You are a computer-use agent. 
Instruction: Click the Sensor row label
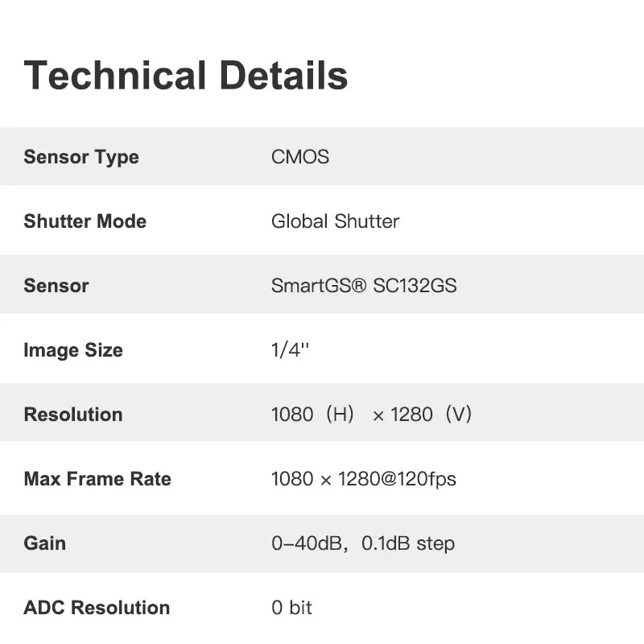[x=56, y=286]
